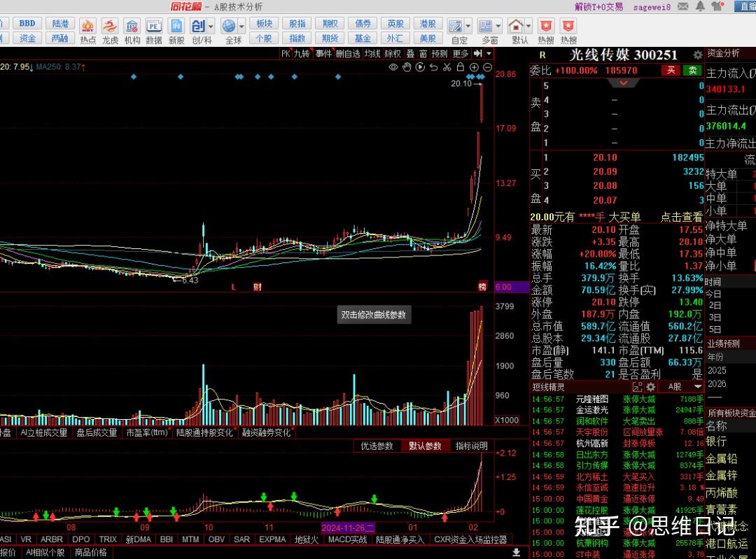Open stock panel settings gear icon
This screenshot has height=559, width=756.
click(x=698, y=55)
